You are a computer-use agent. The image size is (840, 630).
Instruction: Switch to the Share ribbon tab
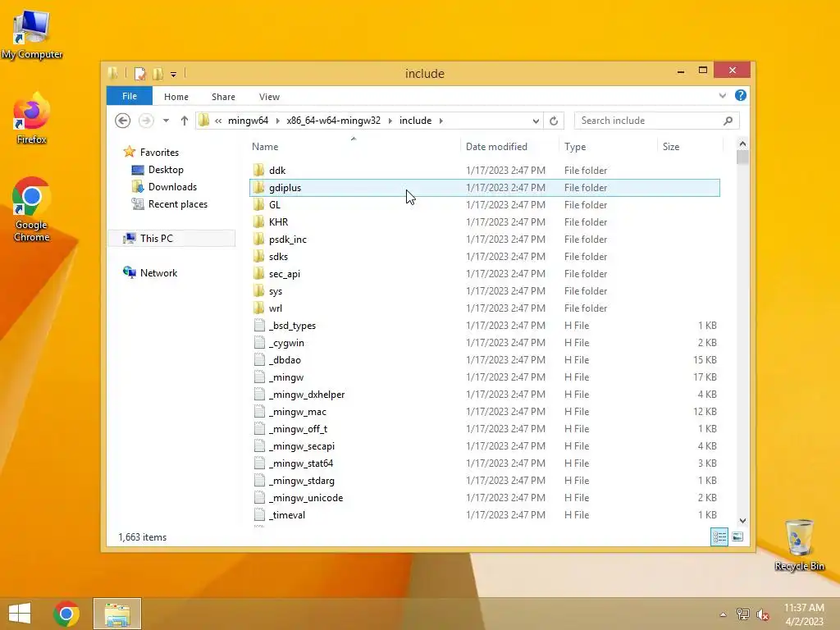click(223, 97)
